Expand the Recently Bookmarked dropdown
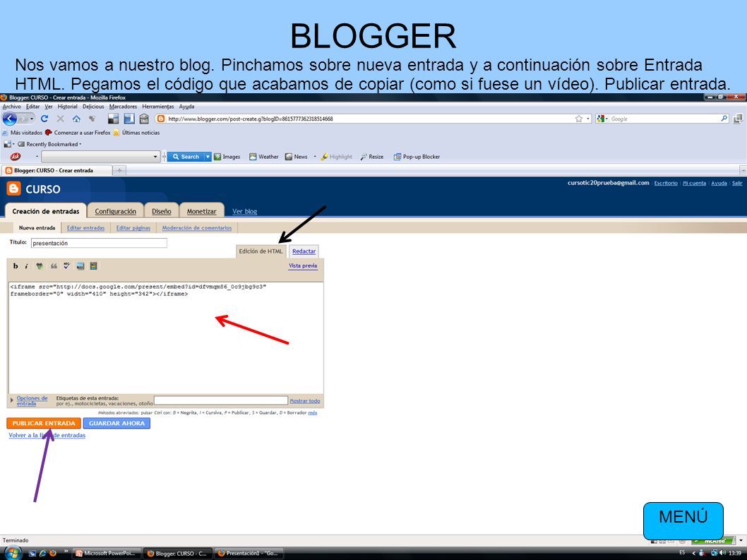 coord(49,144)
